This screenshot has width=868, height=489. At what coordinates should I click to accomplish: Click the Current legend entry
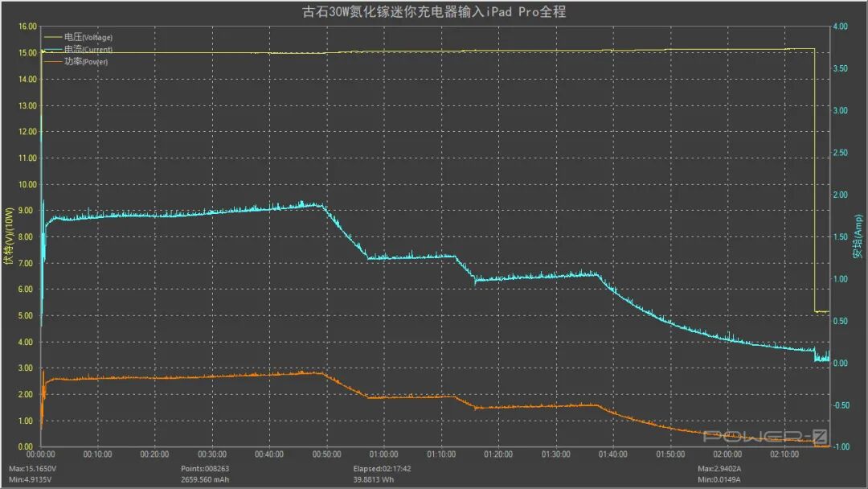point(78,49)
